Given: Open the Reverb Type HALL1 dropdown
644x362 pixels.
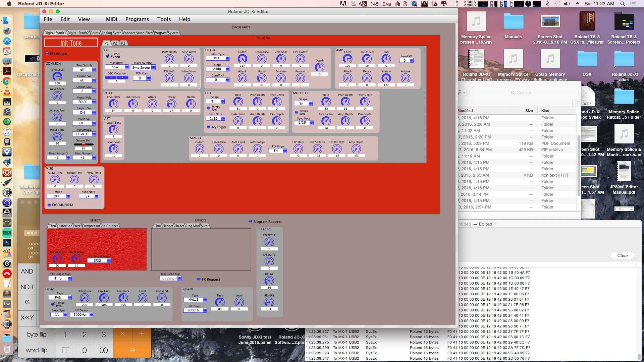Looking at the screenshot, I should click(x=195, y=300).
